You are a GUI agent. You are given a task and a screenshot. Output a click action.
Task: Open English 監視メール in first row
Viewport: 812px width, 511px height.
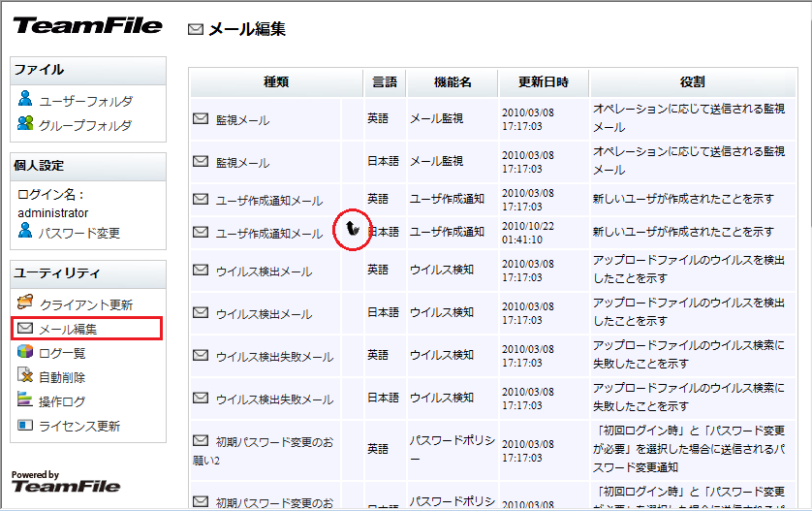pyautogui.click(x=242, y=120)
